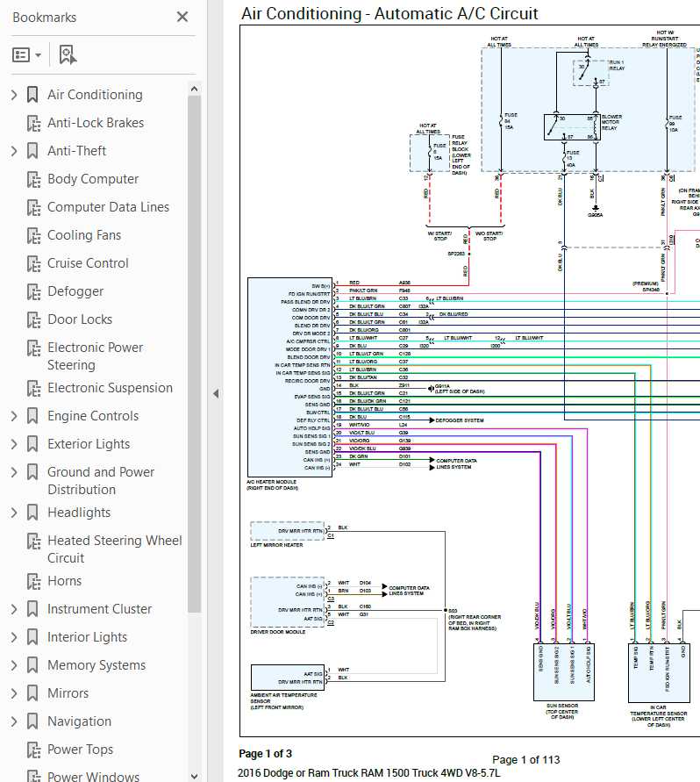700x782 pixels.
Task: Click the find current bookmark icon
Action: tap(68, 55)
